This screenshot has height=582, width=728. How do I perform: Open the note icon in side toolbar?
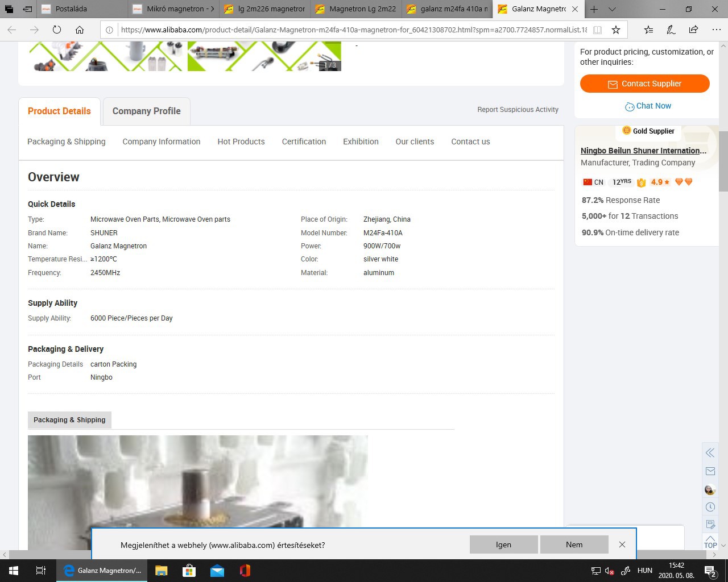click(x=710, y=524)
